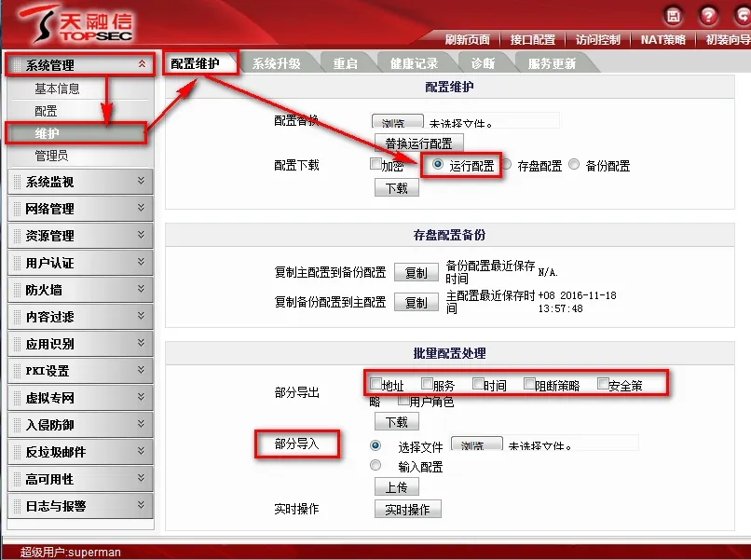751x560 pixels.
Task: Click 复制 for 复制备份配置到主配置
Action: tap(416, 302)
